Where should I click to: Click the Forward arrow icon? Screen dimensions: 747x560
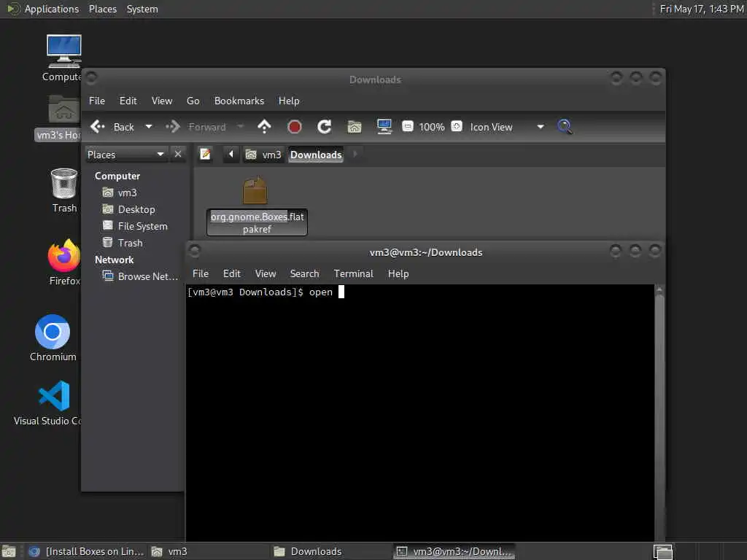tap(172, 127)
